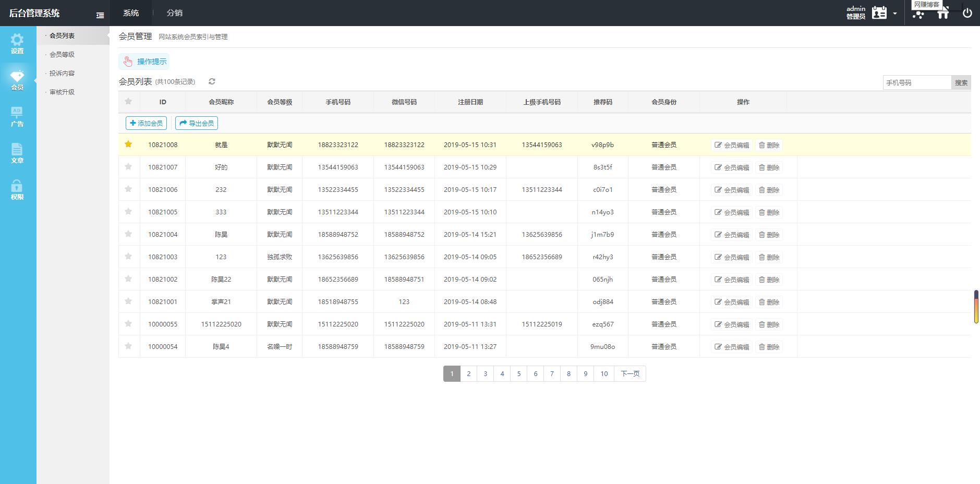Viewport: 980px width, 484px height.
Task: Click the 注册日期 column header
Action: (x=470, y=102)
